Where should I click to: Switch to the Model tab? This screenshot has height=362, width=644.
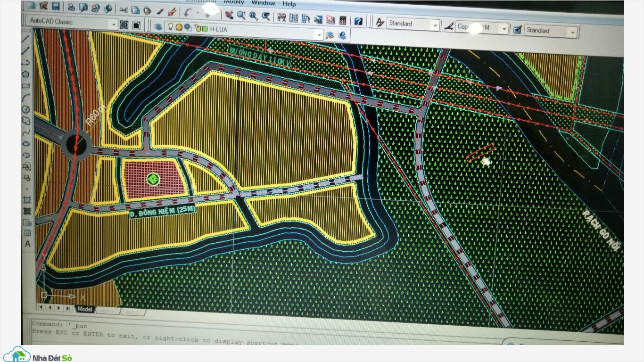[x=85, y=309]
